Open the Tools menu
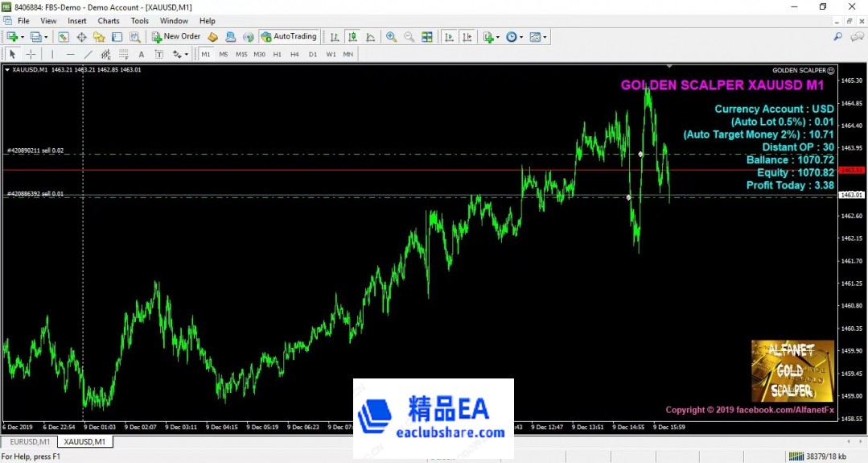Viewport: 868px width, 463px height. pyautogui.click(x=139, y=21)
